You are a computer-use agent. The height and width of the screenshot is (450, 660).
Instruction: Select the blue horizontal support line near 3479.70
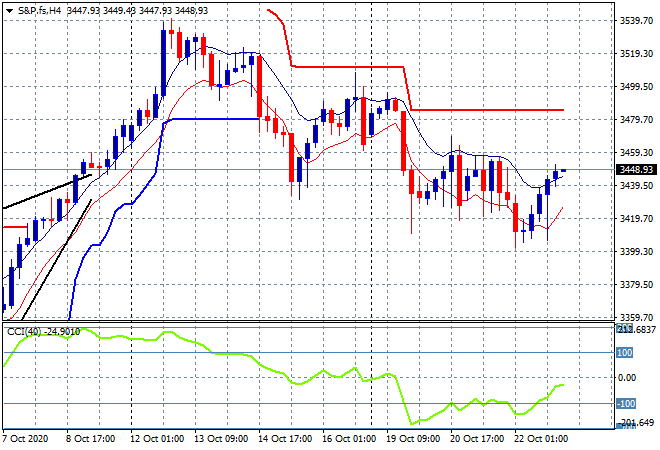click(216, 119)
